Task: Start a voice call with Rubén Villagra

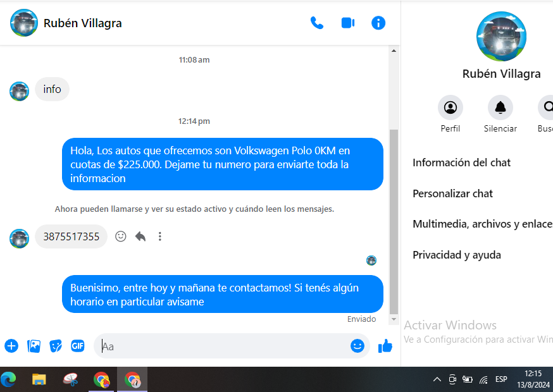Action: coord(317,23)
